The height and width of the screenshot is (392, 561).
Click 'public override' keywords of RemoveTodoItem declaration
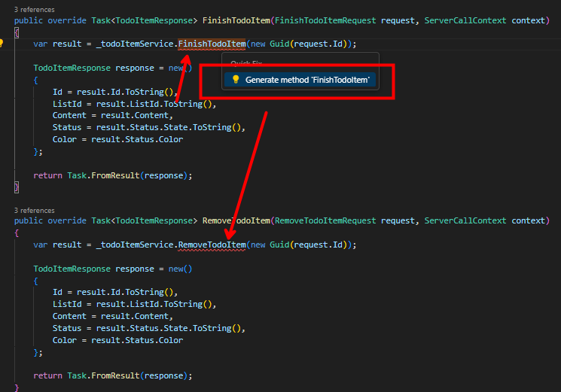tap(50, 221)
